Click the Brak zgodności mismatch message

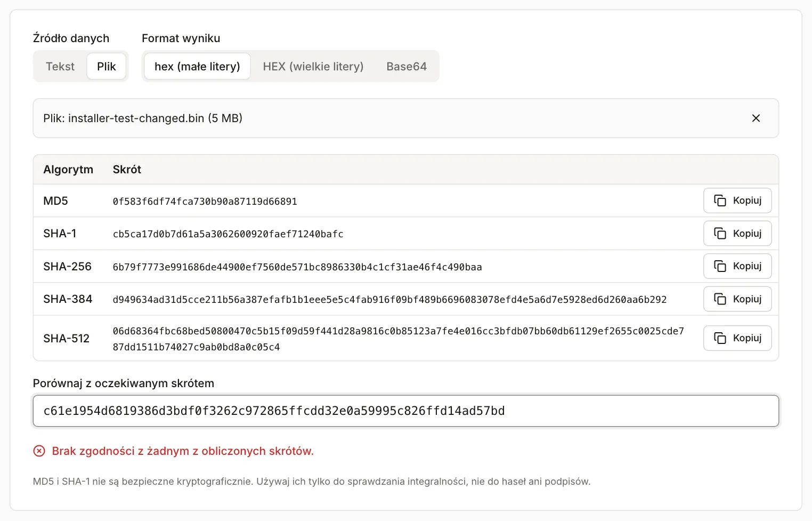[183, 451]
